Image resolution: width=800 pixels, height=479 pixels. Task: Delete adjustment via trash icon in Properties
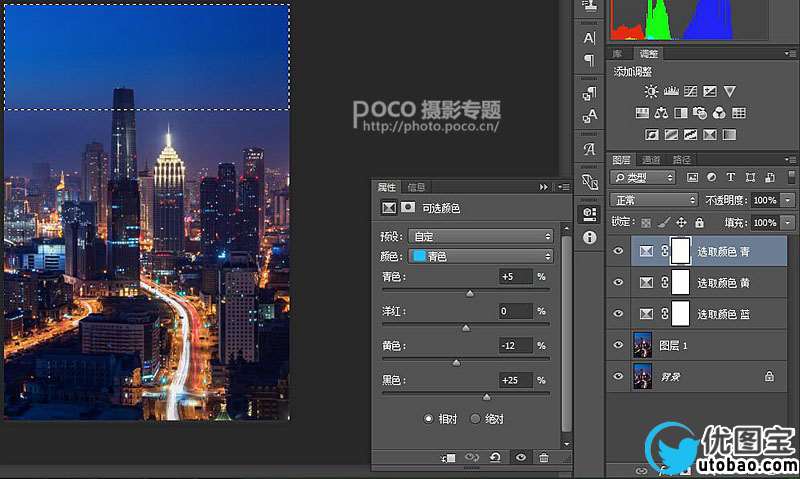tap(544, 457)
